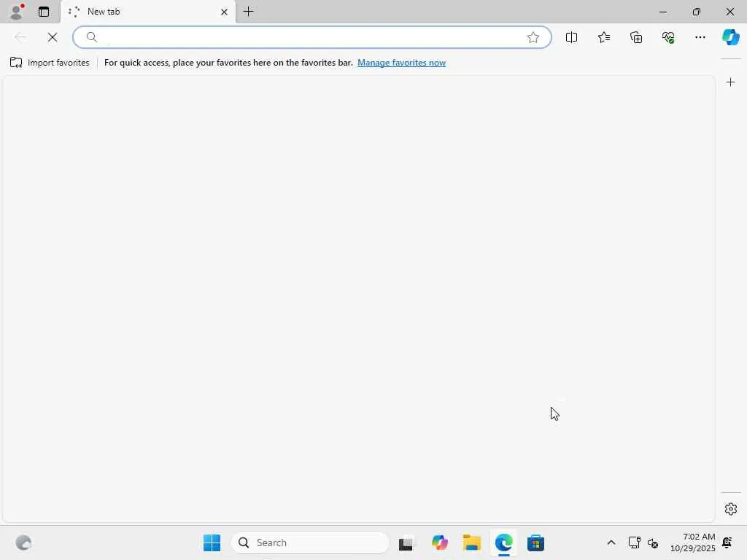747x560 pixels.
Task: Open the widgets icon on taskbar left
Action: [x=23, y=542]
